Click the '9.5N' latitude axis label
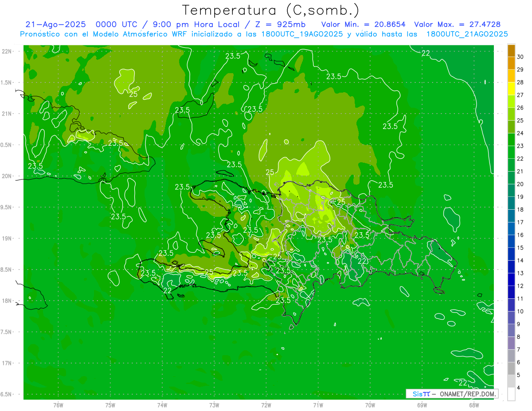The image size is (532, 411). point(7,207)
